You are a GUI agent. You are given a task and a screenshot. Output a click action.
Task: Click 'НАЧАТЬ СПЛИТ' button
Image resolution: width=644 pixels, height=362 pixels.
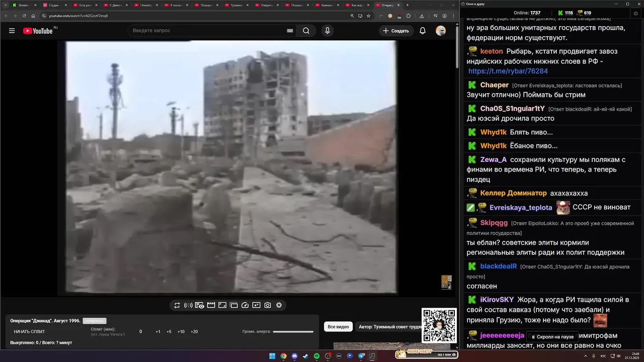[29, 332]
